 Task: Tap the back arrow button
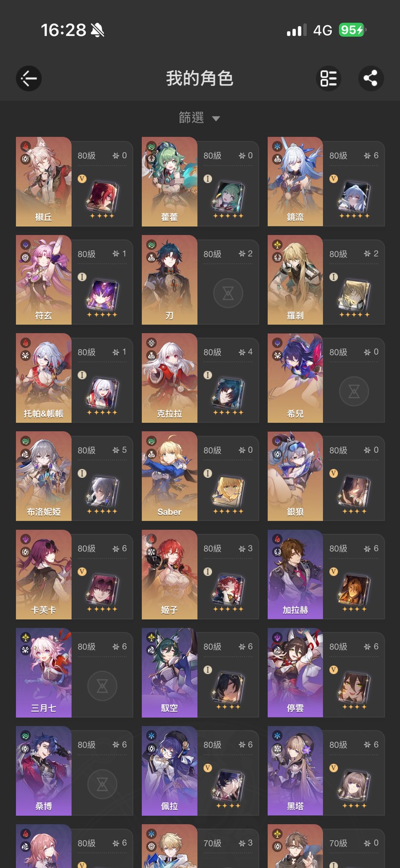pos(29,78)
